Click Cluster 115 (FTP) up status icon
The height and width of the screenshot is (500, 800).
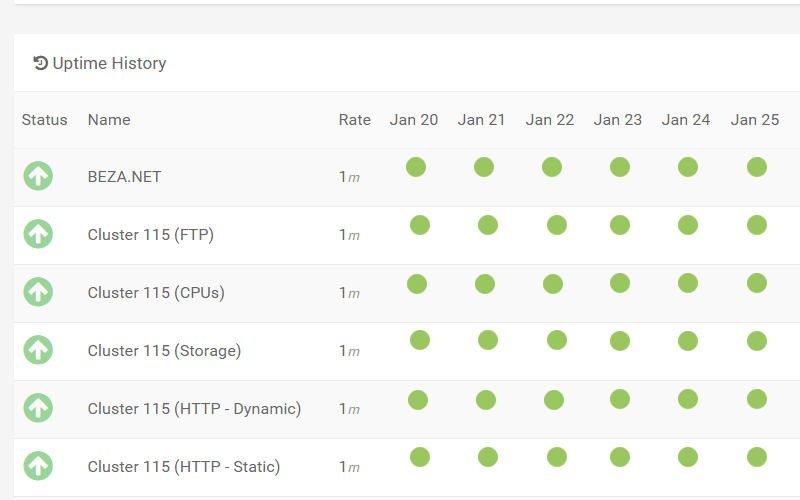(38, 234)
